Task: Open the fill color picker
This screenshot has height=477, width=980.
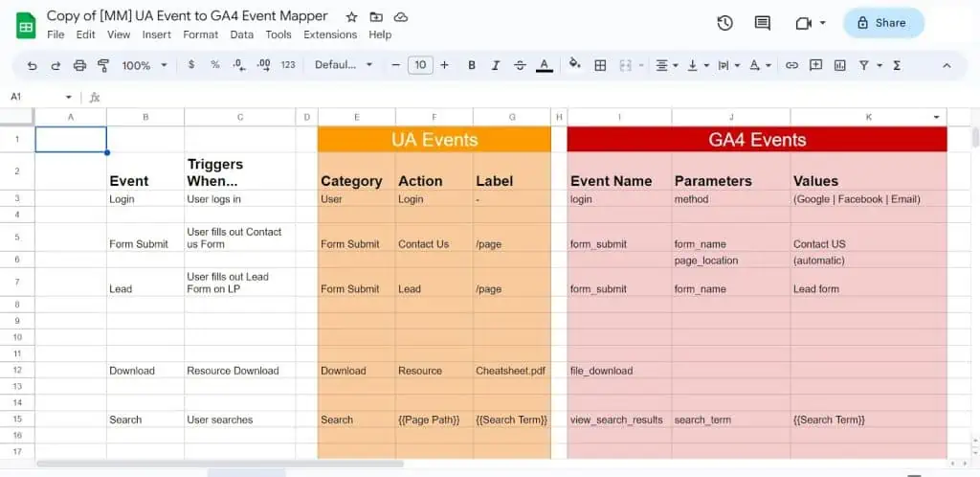Action: (575, 64)
